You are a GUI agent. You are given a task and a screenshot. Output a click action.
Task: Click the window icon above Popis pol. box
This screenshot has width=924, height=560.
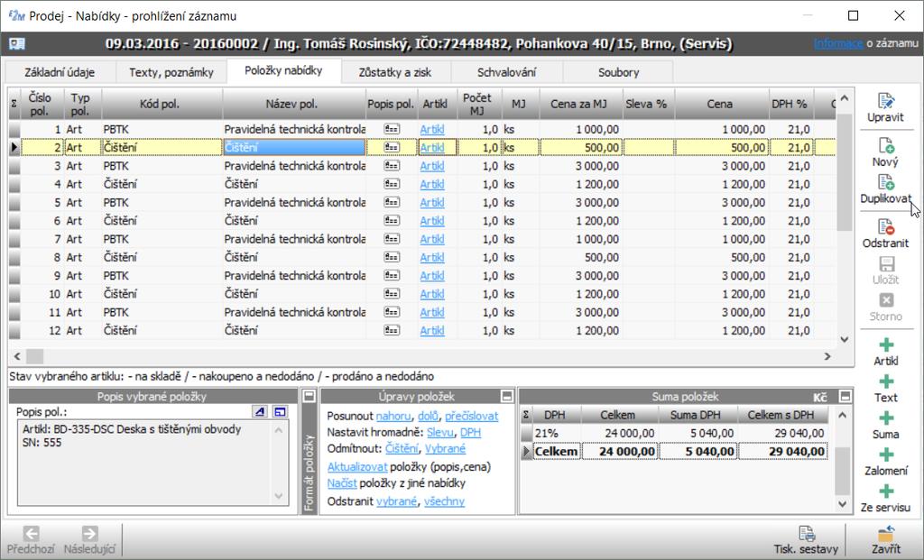[280, 411]
